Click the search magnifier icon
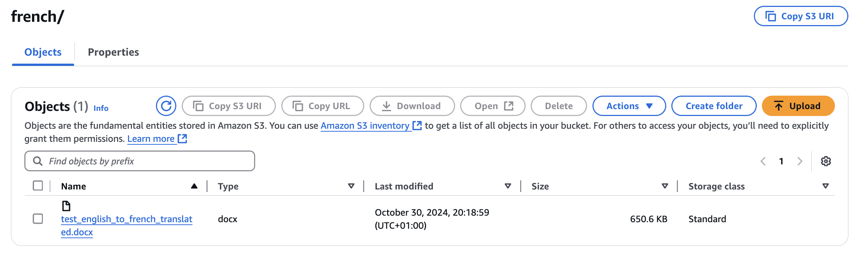The height and width of the screenshot is (256, 868). [38, 161]
